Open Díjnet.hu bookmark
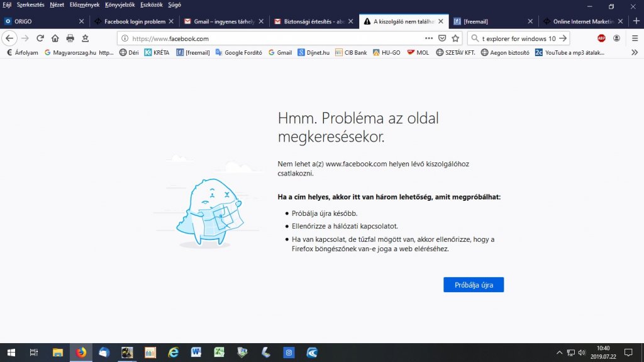644x362 pixels. (x=314, y=53)
